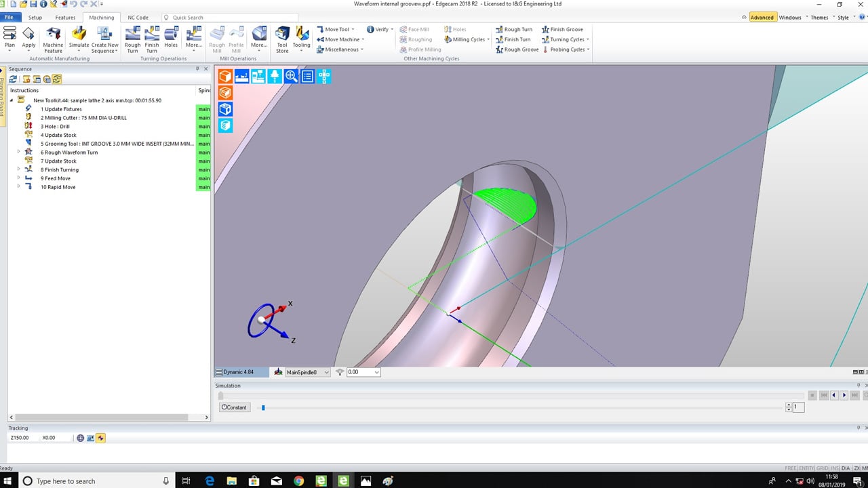This screenshot has height=488, width=868.
Task: Click the Apply strategy icon
Action: pyautogui.click(x=28, y=37)
